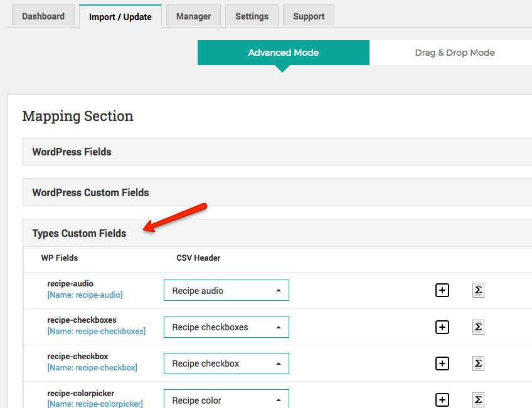
Task: Go to the Support tab
Action: (x=309, y=16)
